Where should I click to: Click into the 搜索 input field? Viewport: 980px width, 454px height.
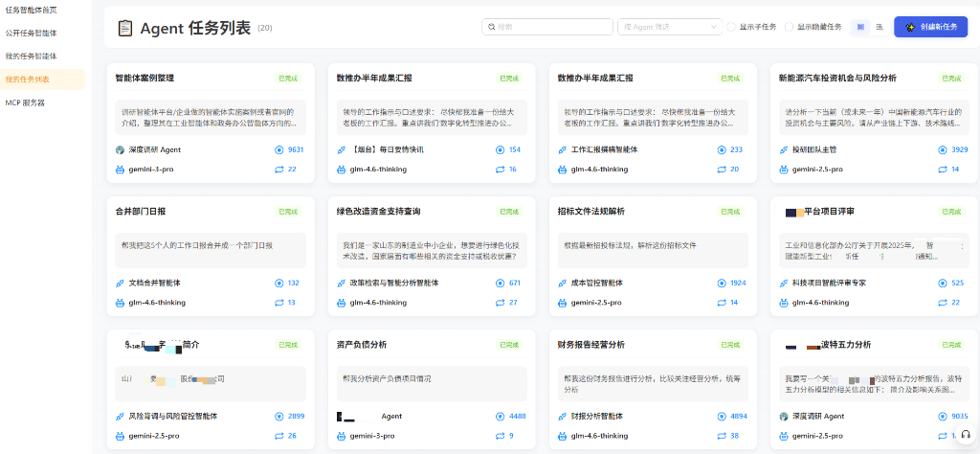click(x=550, y=27)
